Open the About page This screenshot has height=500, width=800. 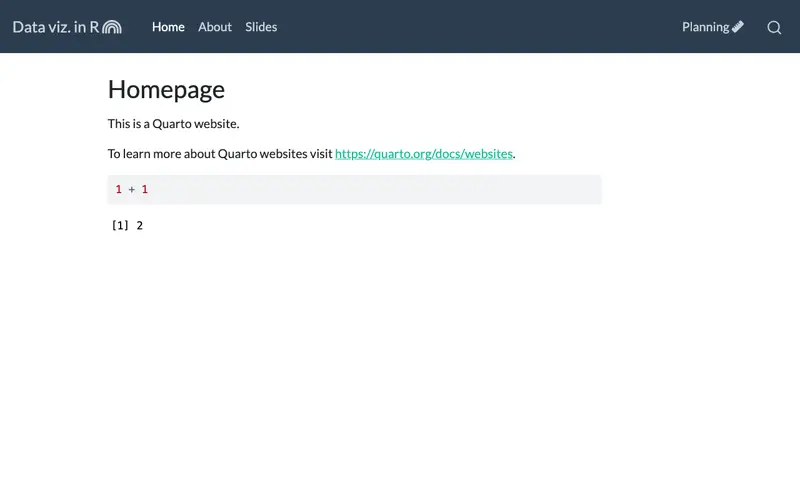pos(215,27)
